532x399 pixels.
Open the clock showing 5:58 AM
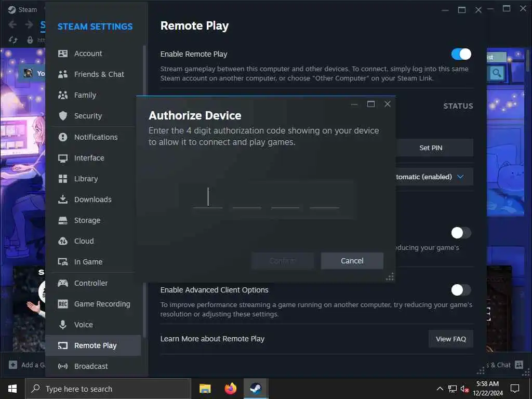click(x=487, y=389)
